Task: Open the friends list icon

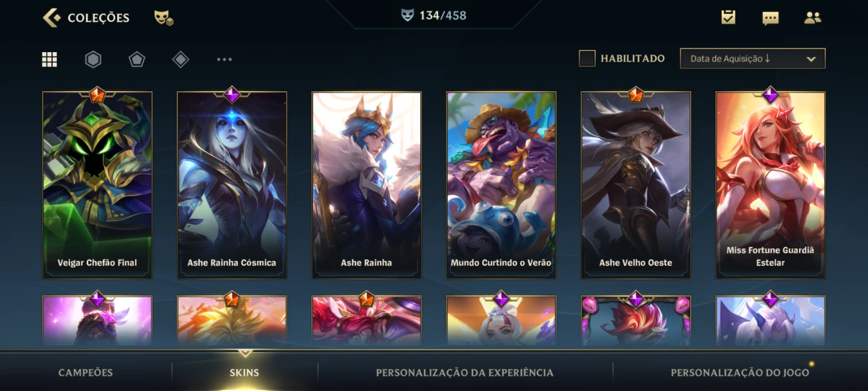Action: point(813,17)
